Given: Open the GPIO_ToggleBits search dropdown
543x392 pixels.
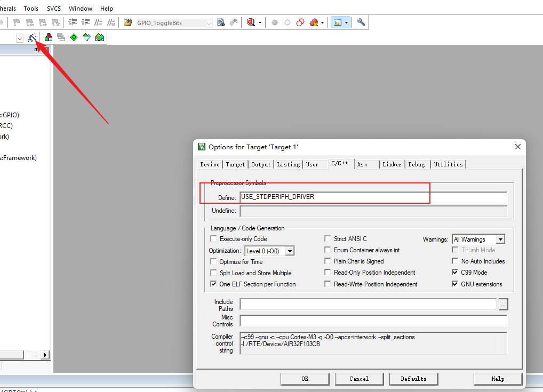Looking at the screenshot, I should (209, 23).
